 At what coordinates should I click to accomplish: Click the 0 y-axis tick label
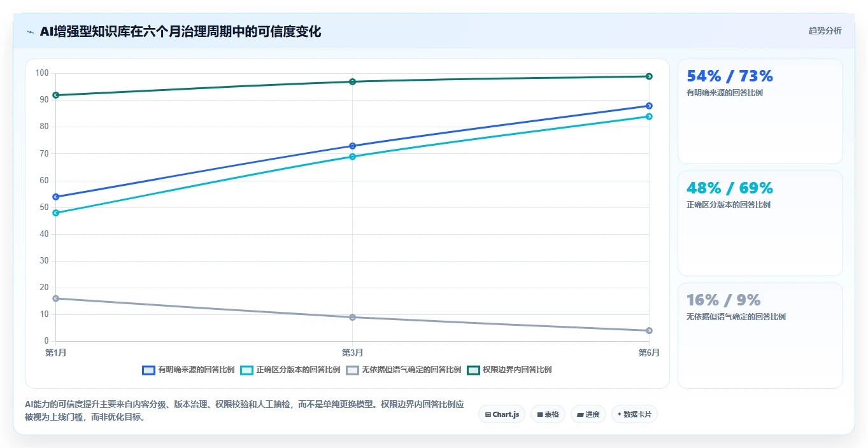(46, 341)
